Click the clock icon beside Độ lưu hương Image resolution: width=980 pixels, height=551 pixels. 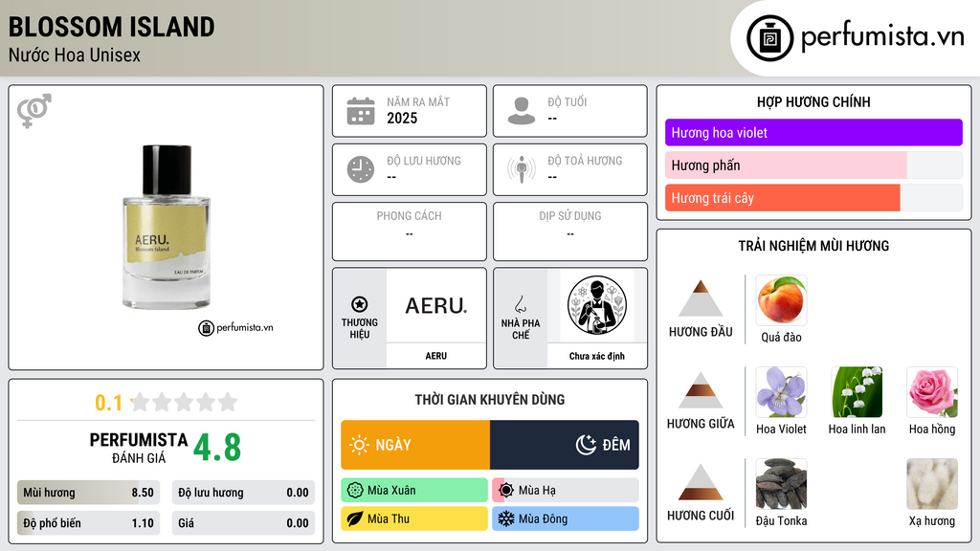(x=361, y=169)
